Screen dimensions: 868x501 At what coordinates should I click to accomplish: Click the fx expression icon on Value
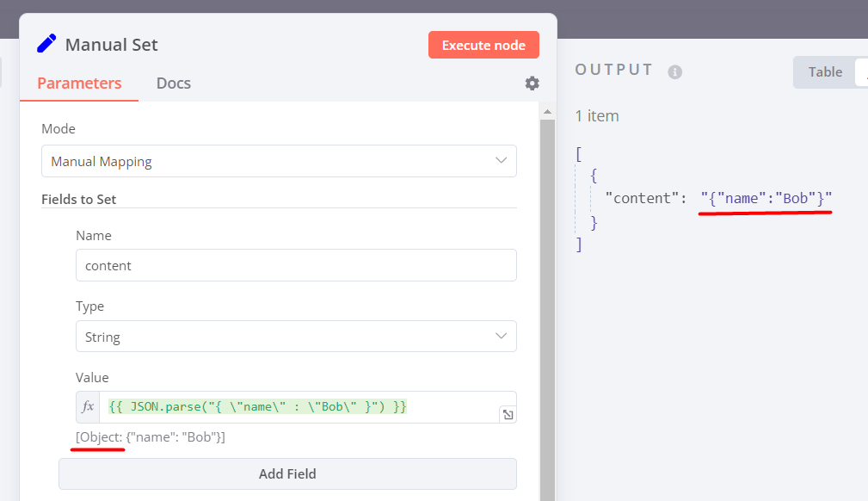pos(88,407)
